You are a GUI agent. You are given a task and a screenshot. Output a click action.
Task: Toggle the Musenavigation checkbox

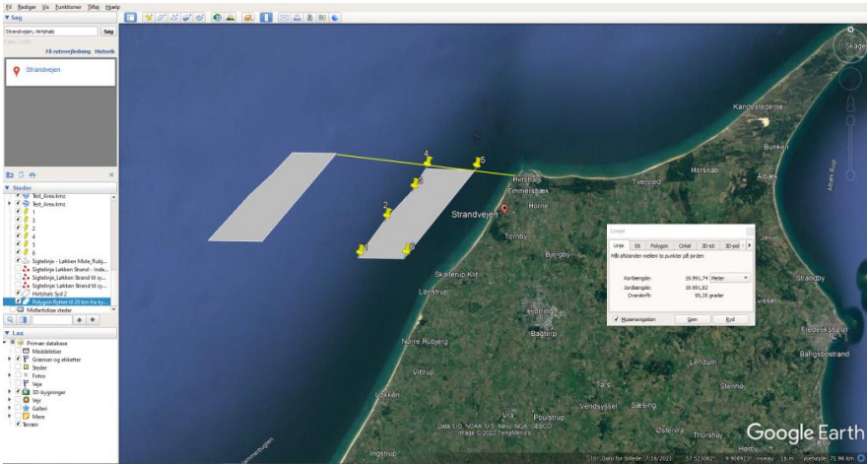point(616,319)
